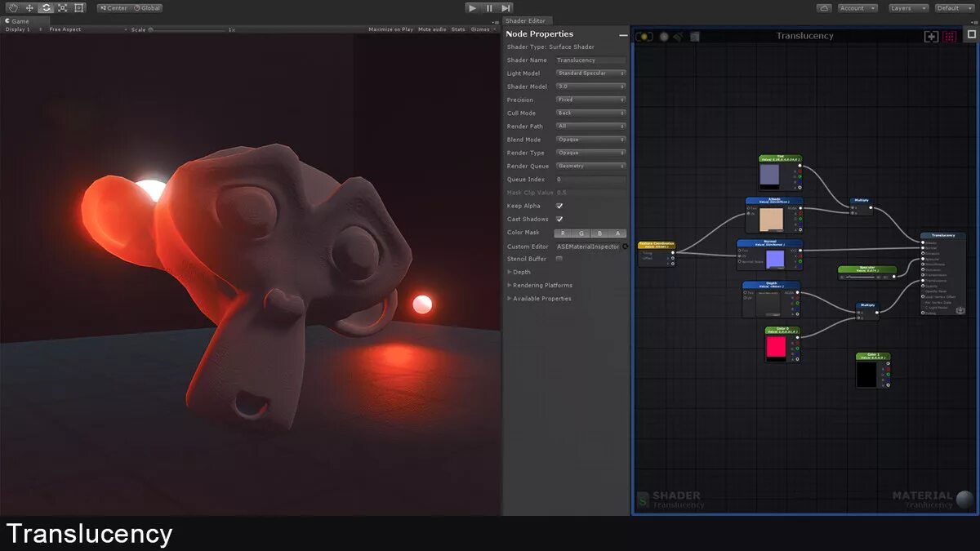Open the Light Model dropdown
The height and width of the screenshot is (551, 980).
[x=590, y=73]
